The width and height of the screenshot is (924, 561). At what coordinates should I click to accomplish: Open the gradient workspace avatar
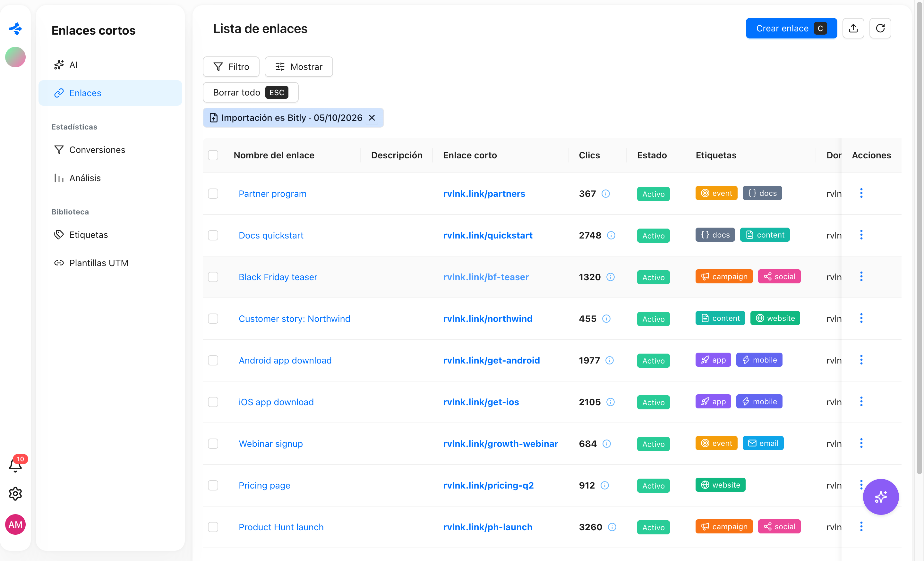pyautogui.click(x=15, y=57)
